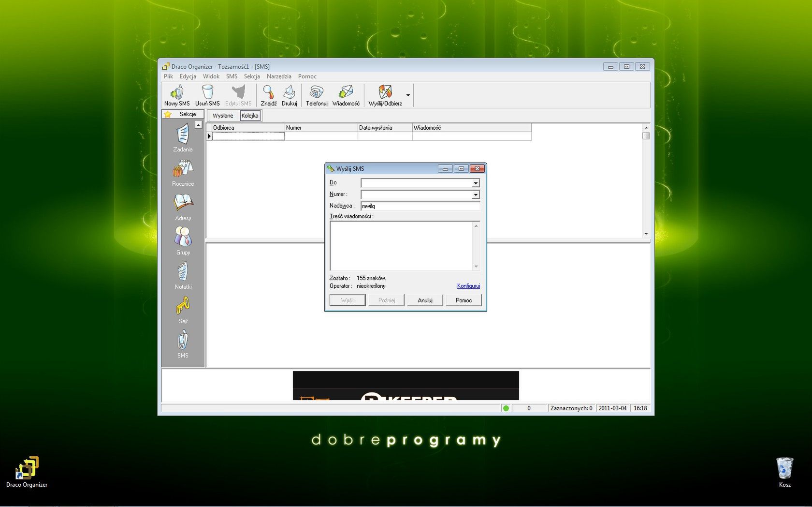Click the Sekcje star header
Viewport: 812px width, 507px height.
[x=183, y=114]
